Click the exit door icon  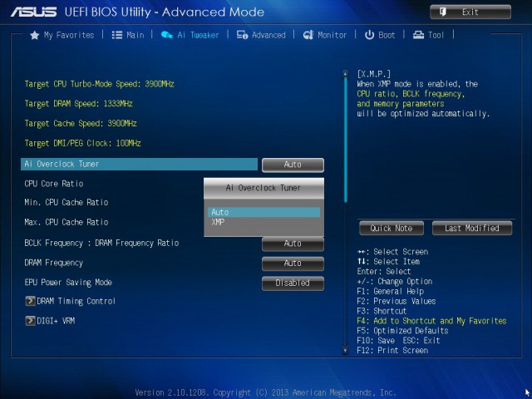click(443, 12)
